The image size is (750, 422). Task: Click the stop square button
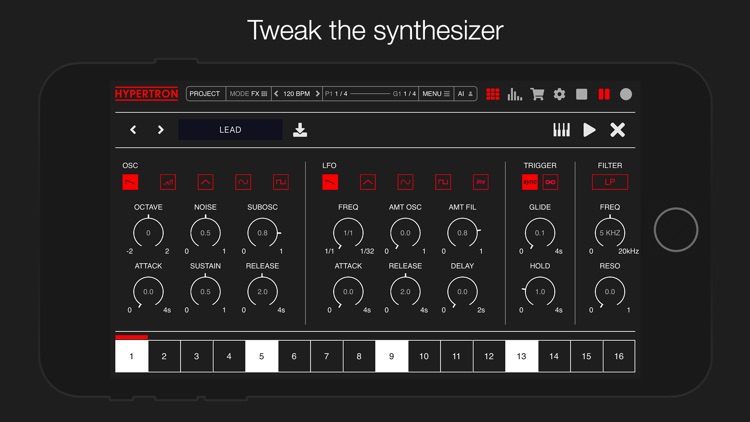click(582, 94)
